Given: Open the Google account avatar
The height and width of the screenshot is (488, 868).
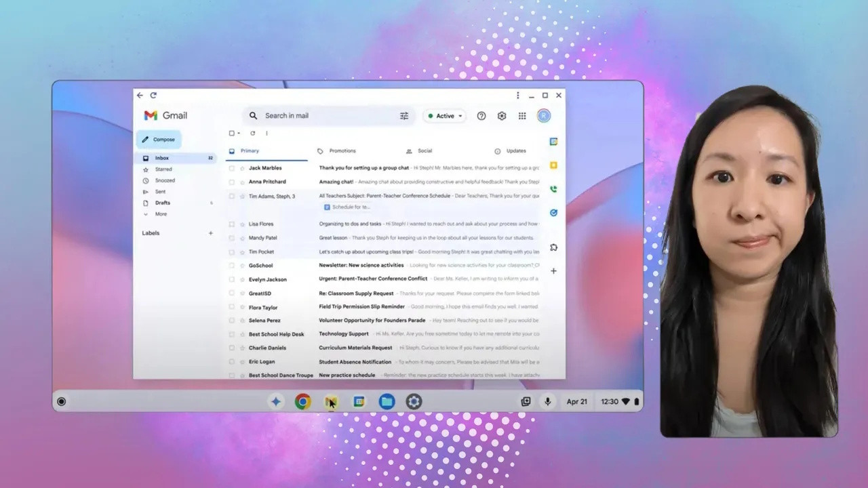Looking at the screenshot, I should coord(544,116).
